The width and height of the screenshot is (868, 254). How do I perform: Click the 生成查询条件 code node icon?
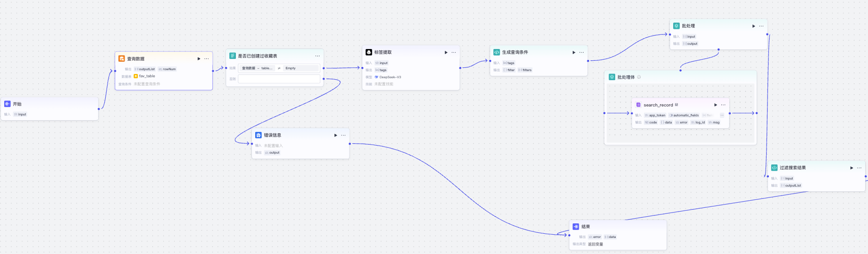pos(497,52)
